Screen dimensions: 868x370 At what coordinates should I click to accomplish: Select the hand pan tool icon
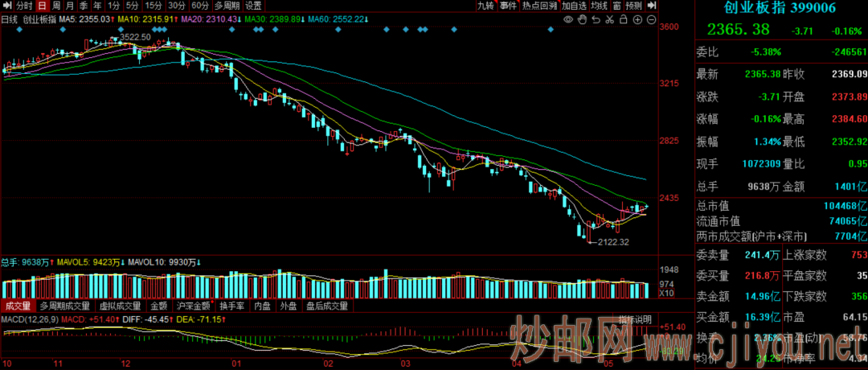[582, 20]
